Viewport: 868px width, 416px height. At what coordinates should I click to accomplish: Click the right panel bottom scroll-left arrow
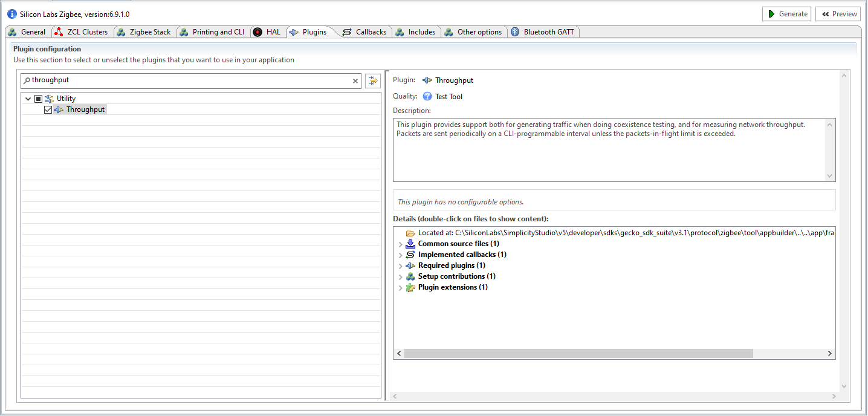(x=395, y=397)
